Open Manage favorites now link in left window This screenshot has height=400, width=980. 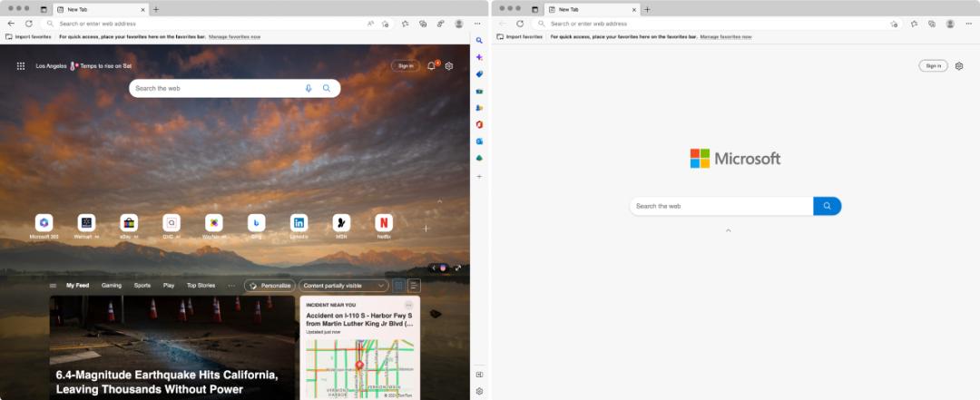(234, 37)
